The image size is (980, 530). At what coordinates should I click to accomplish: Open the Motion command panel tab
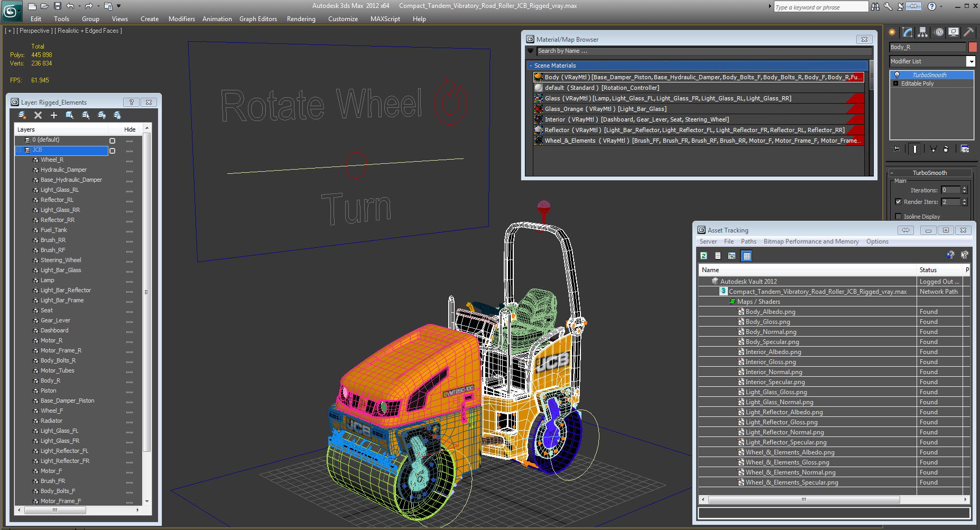pyautogui.click(x=939, y=32)
